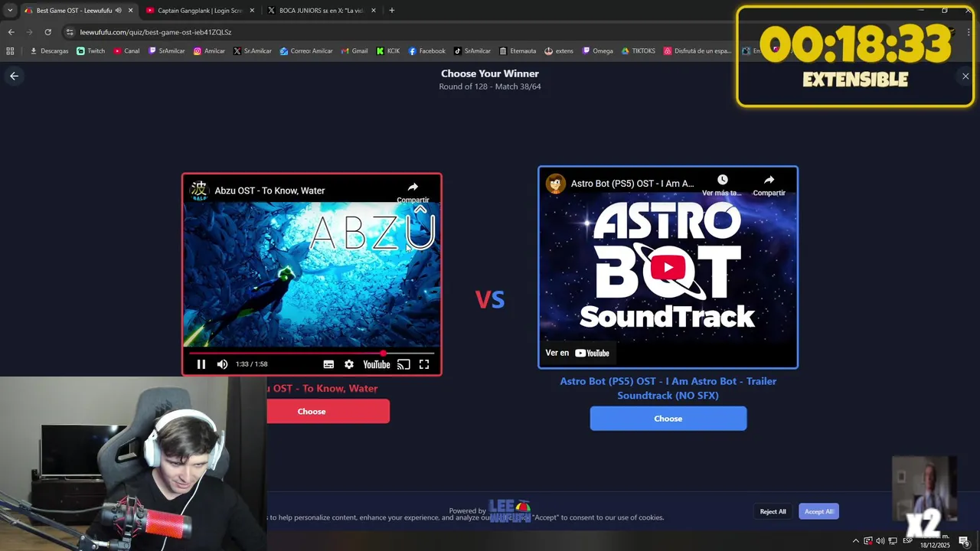Go back using the quiz page arrow

tap(14, 76)
